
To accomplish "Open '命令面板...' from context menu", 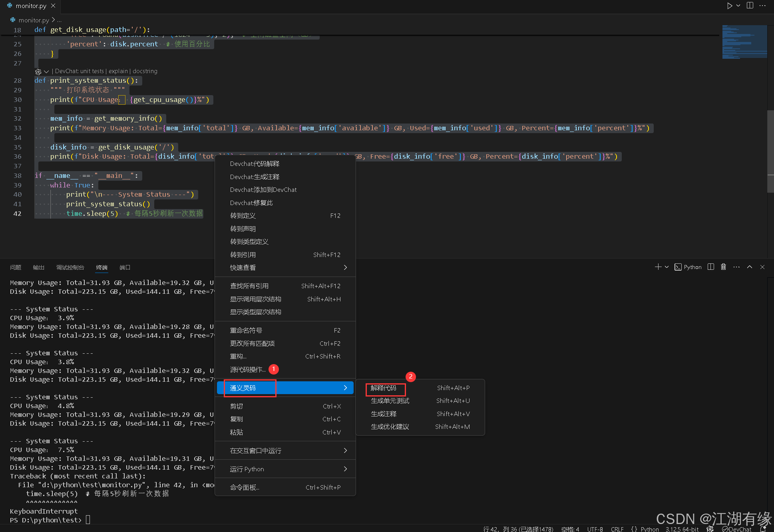I will click(x=285, y=488).
